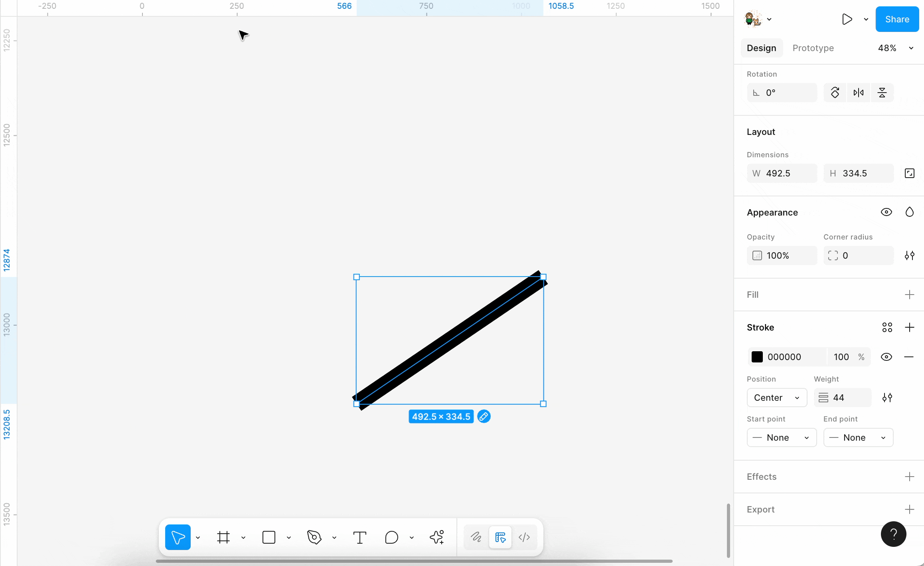Switch to the Design tab
Image resolution: width=924 pixels, height=566 pixels.
coord(761,48)
